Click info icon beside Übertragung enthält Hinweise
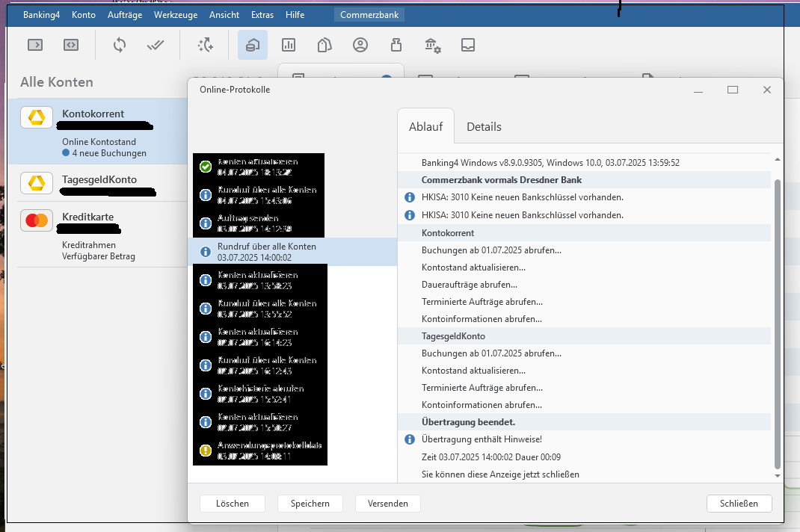This screenshot has width=800, height=532. (x=409, y=439)
